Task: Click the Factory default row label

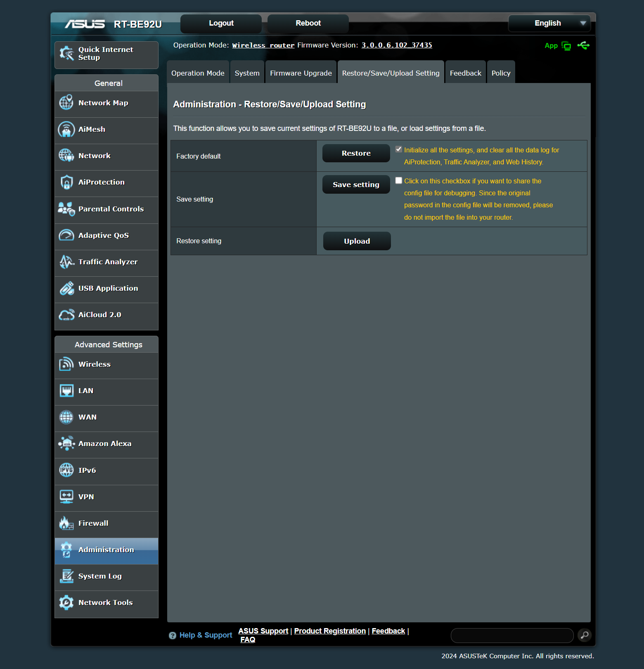Action: tap(199, 156)
